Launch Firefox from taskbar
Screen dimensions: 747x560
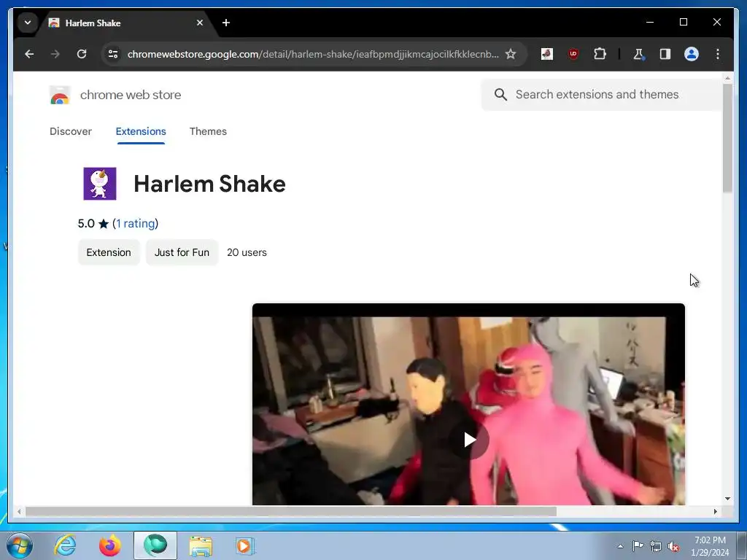click(110, 545)
